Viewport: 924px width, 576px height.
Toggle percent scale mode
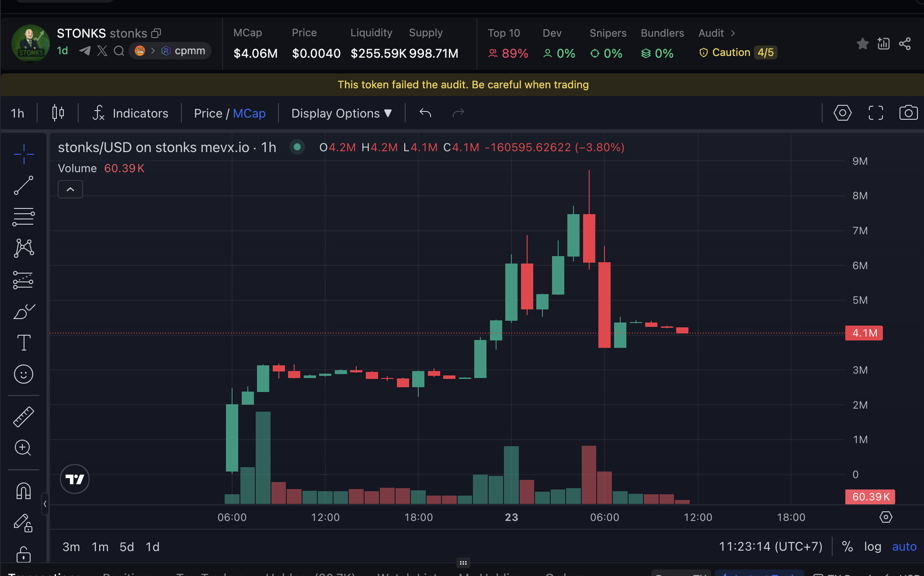[848, 547]
